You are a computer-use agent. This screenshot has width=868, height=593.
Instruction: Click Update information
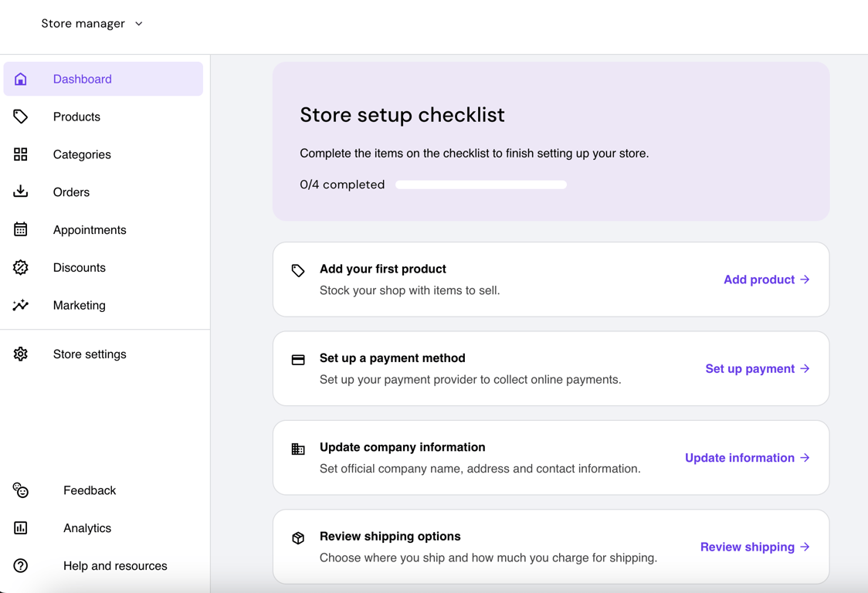(x=746, y=458)
